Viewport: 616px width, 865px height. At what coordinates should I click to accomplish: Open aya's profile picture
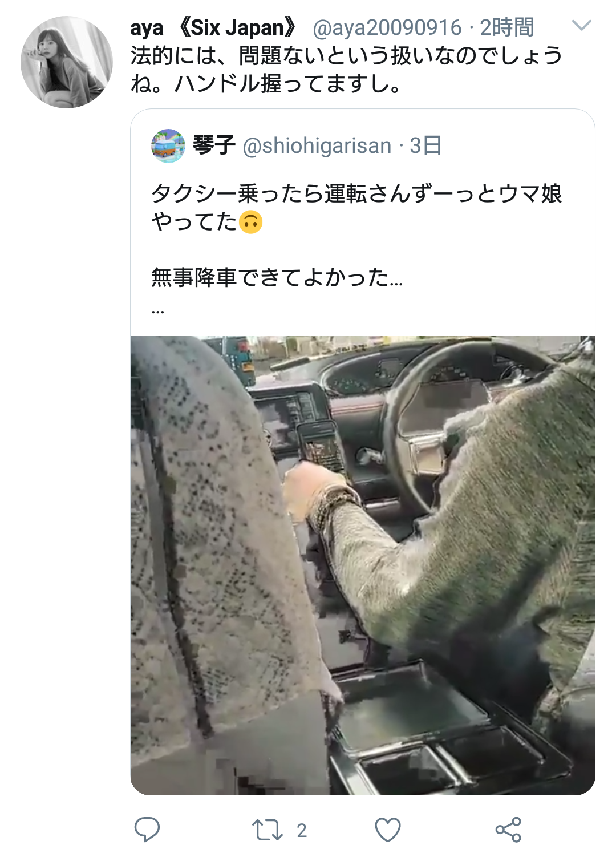pos(66,62)
